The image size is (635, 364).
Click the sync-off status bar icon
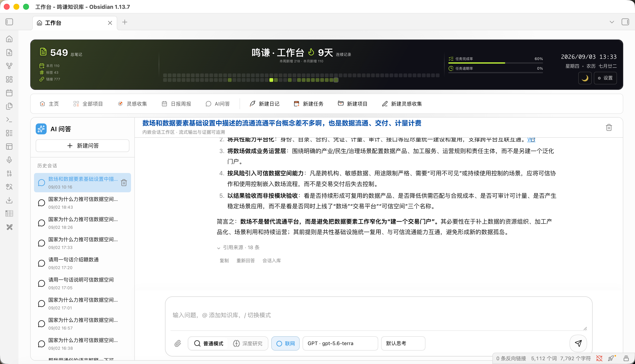click(x=599, y=358)
